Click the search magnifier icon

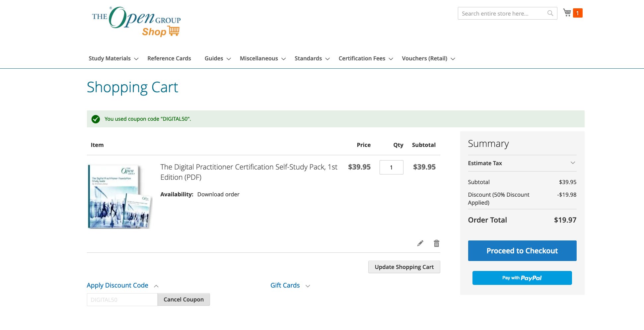pyautogui.click(x=550, y=13)
